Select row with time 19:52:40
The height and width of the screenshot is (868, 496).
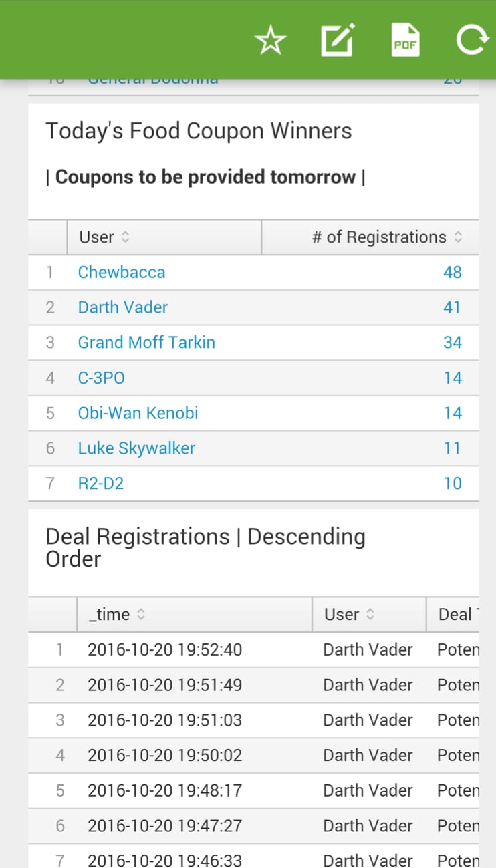coord(253,650)
